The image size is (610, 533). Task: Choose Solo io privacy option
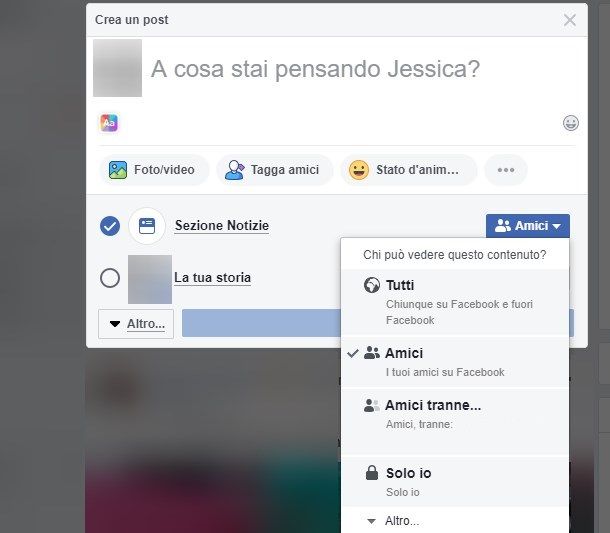pos(455,482)
